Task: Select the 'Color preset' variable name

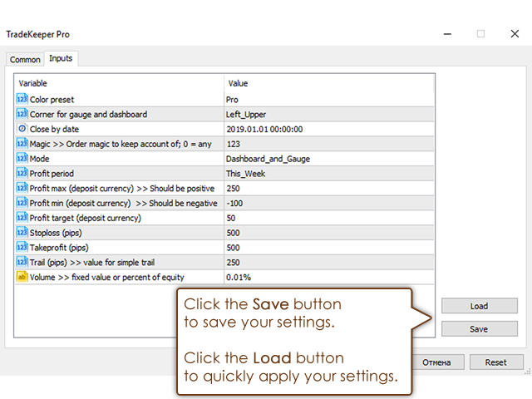Action: (x=52, y=100)
